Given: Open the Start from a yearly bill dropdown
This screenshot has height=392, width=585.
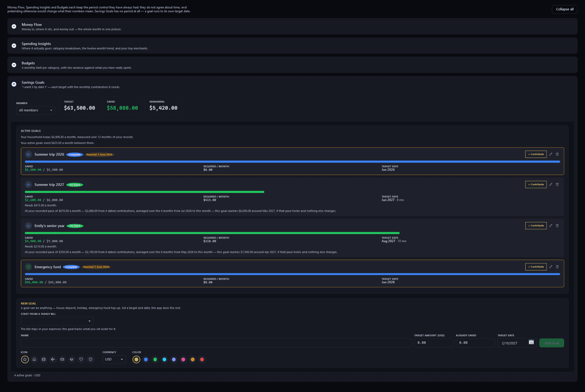Looking at the screenshot, I should [57, 321].
